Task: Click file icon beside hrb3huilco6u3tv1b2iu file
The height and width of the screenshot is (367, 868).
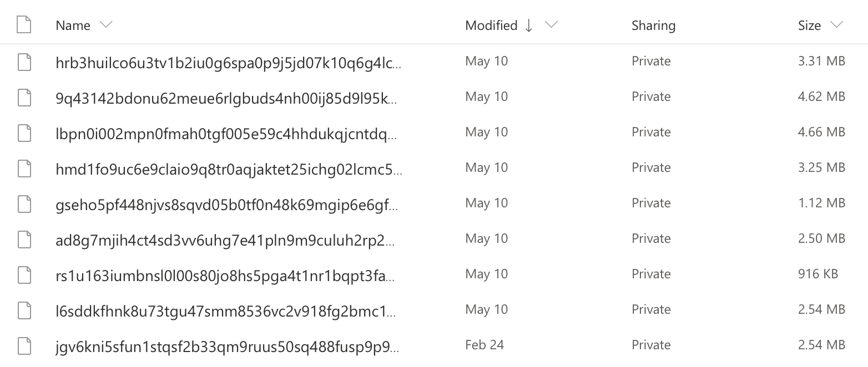Action: pos(24,61)
